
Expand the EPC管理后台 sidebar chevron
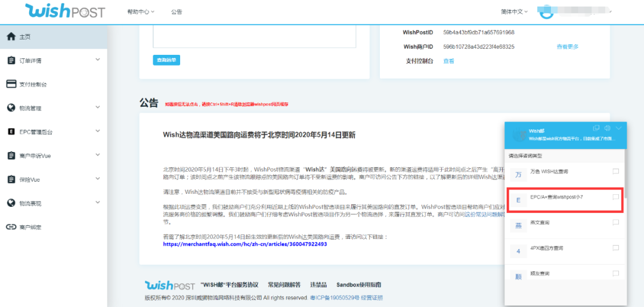98,131
